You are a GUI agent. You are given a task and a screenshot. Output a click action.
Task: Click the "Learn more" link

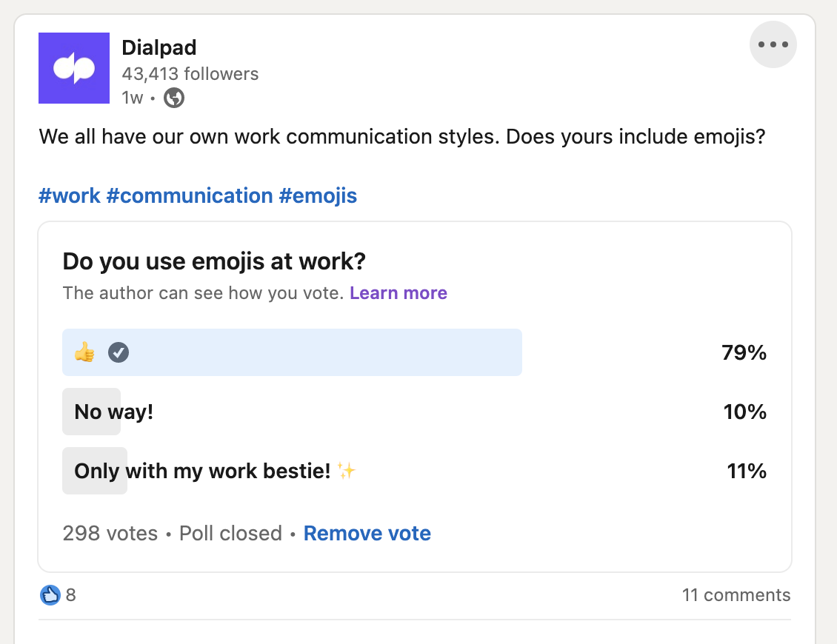point(398,292)
